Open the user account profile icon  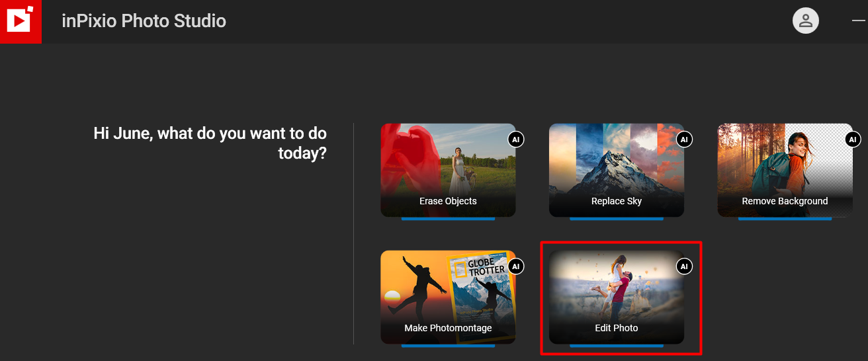coord(806,20)
